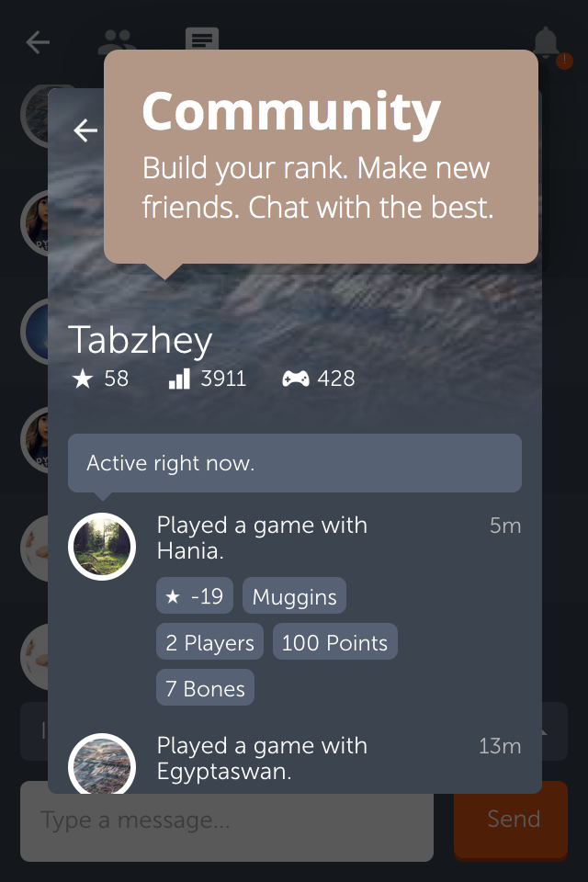Click the back arrow in the top bar
This screenshot has height=882, width=588.
[x=38, y=42]
